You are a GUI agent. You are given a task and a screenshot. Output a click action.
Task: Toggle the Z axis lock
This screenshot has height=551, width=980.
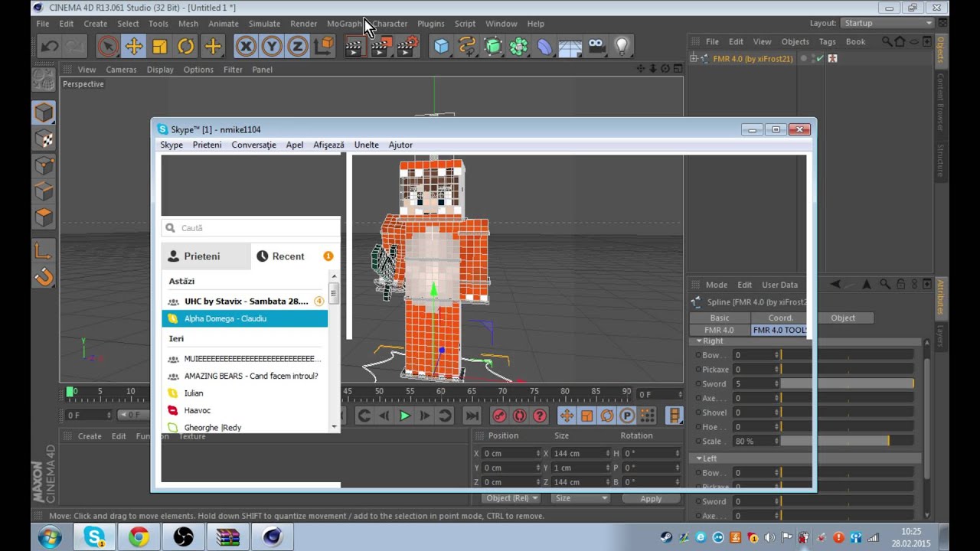[x=298, y=47]
